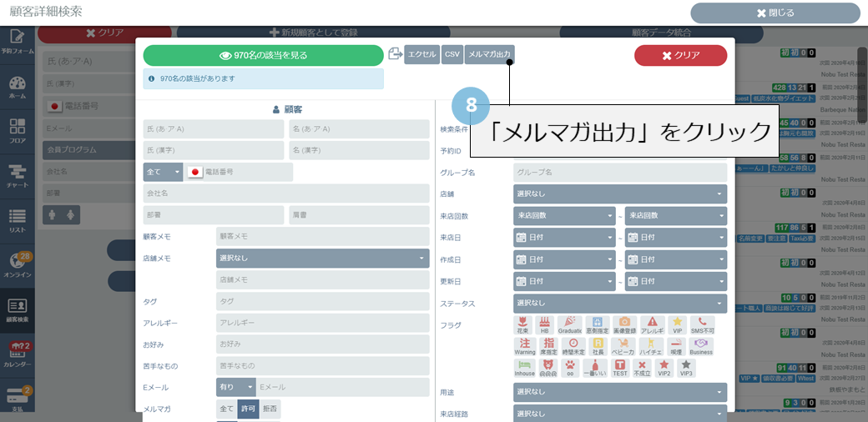Click the CSV export option
Image resolution: width=868 pixels, height=422 pixels.
tap(452, 54)
